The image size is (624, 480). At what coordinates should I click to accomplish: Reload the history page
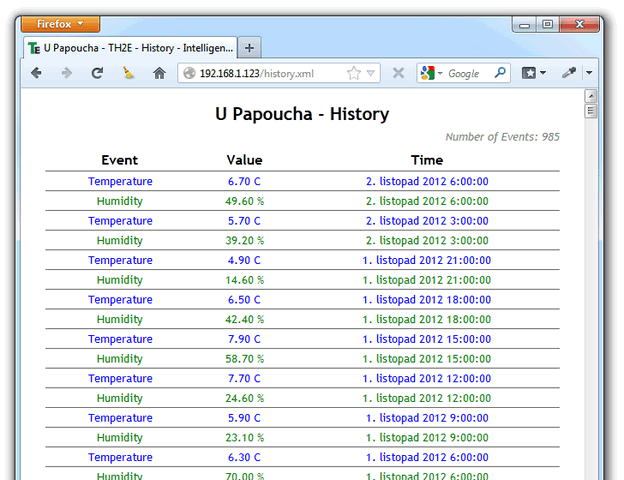tap(97, 73)
